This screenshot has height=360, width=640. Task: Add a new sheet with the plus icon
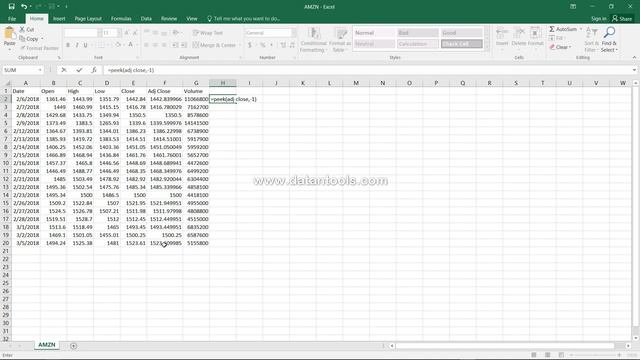[73, 346]
